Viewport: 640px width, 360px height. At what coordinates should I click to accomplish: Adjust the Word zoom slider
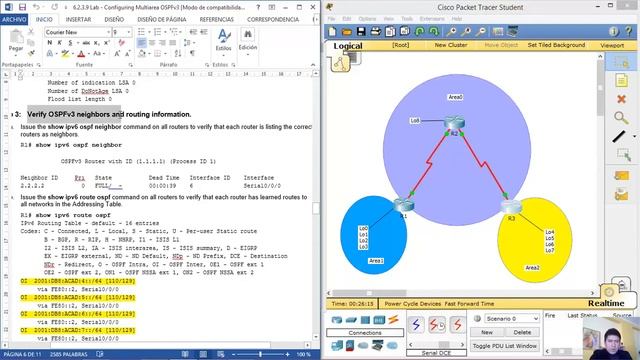click(x=260, y=354)
